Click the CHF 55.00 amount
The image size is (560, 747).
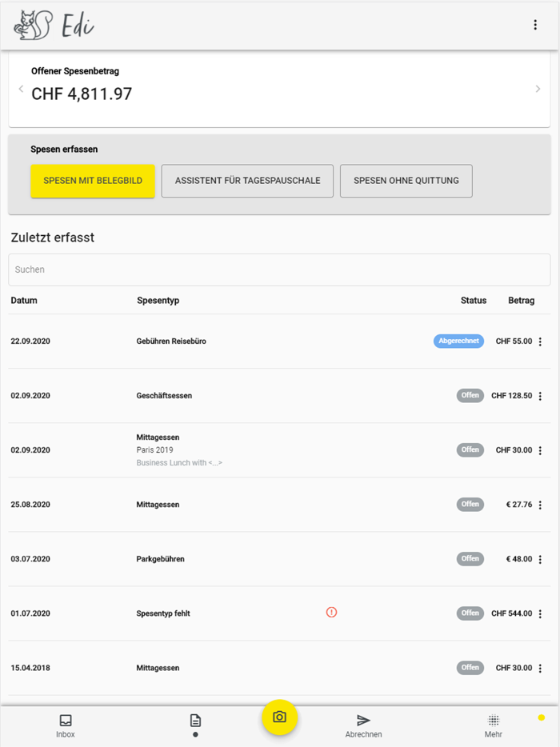coord(514,341)
